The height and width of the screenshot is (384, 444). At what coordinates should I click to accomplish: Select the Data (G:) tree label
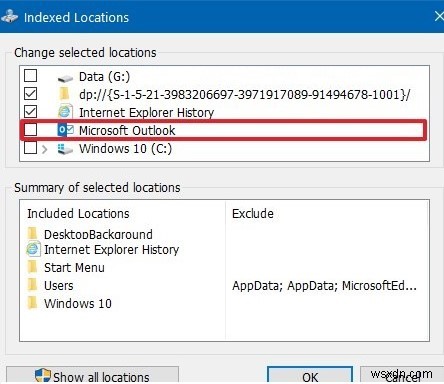tap(104, 77)
